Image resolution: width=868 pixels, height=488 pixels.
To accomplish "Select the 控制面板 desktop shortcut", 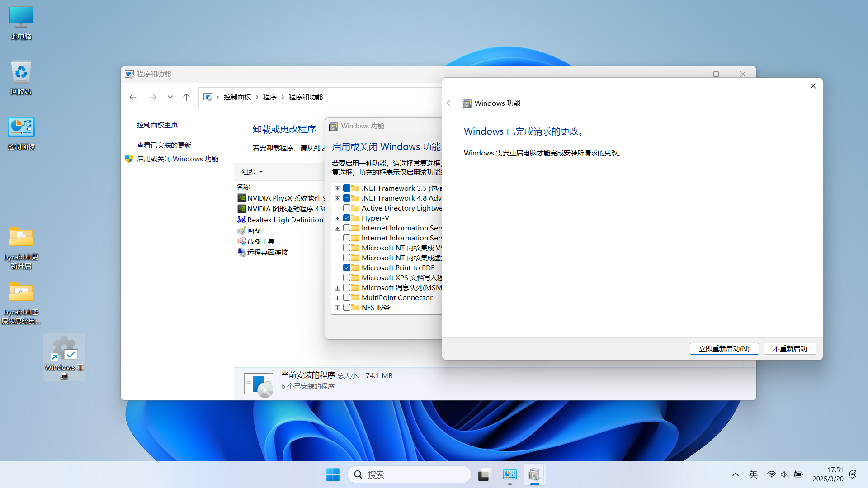I will coord(21,134).
